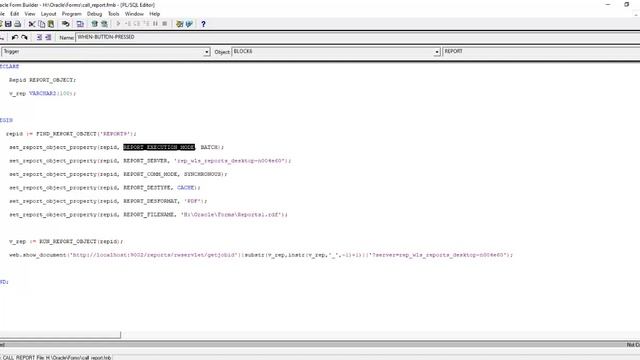Image resolution: width=640 pixels, height=360 pixels.
Task: Click the SYNCHRONOUS value in the code
Action: coord(203,174)
